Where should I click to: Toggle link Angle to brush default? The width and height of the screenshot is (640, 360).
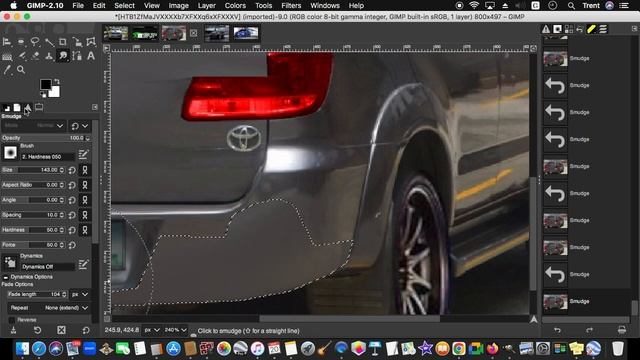coord(85,200)
